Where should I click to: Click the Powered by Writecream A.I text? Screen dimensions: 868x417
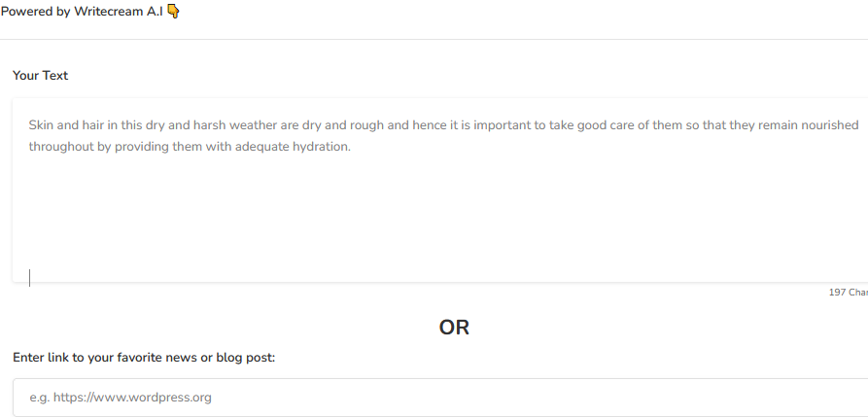82,11
